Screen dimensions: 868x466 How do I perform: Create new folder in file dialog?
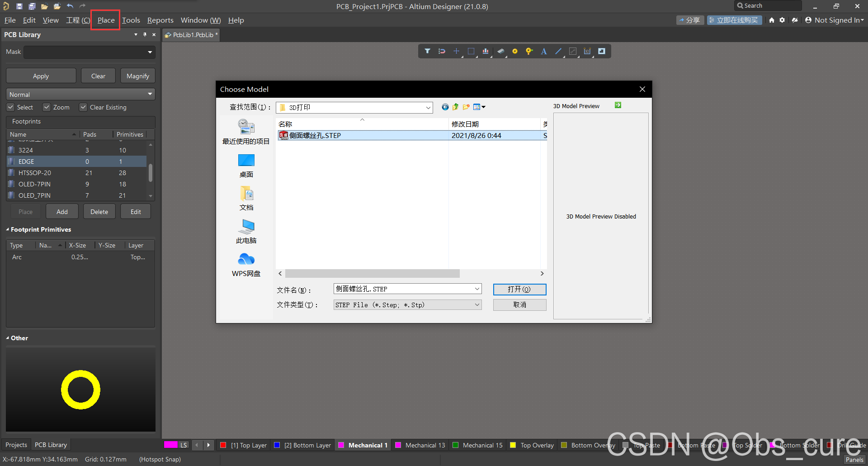pyautogui.click(x=466, y=107)
